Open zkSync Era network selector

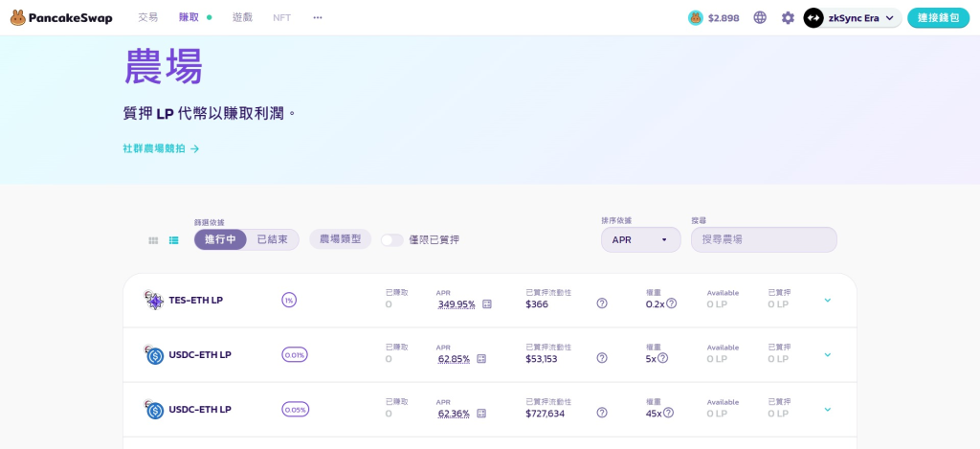point(852,17)
